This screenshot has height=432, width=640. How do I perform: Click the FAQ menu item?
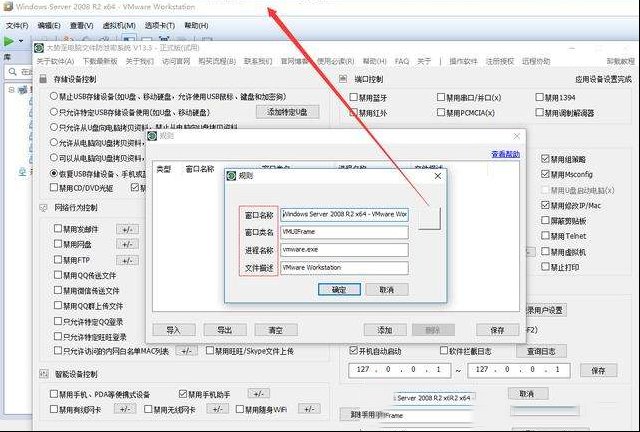(402, 61)
